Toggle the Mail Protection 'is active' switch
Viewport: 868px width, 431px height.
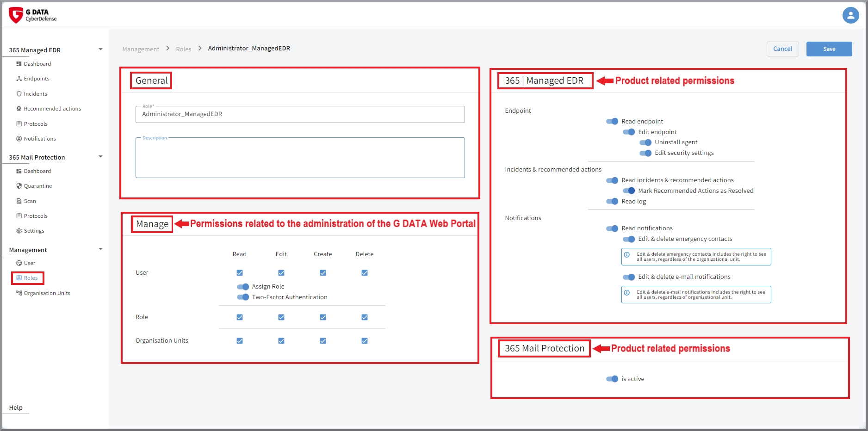[612, 379]
